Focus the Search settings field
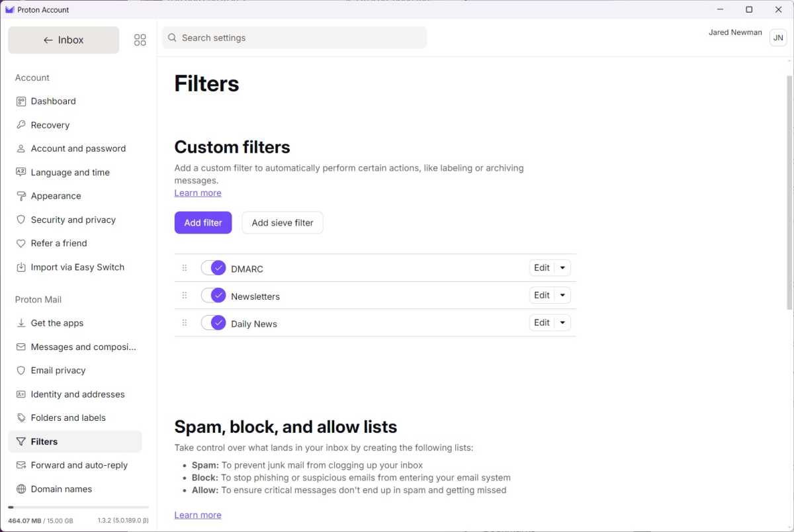The width and height of the screenshot is (794, 532). click(294, 38)
